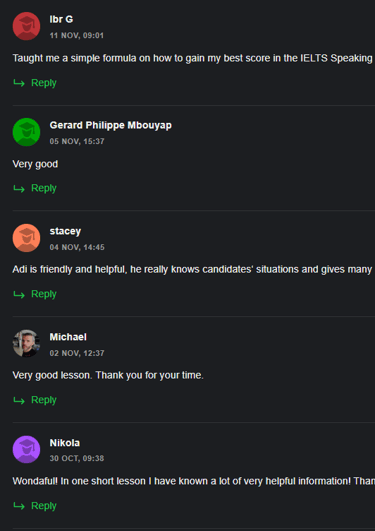Click Nikola's purple graduate avatar
375x531 pixels.
pos(26,449)
